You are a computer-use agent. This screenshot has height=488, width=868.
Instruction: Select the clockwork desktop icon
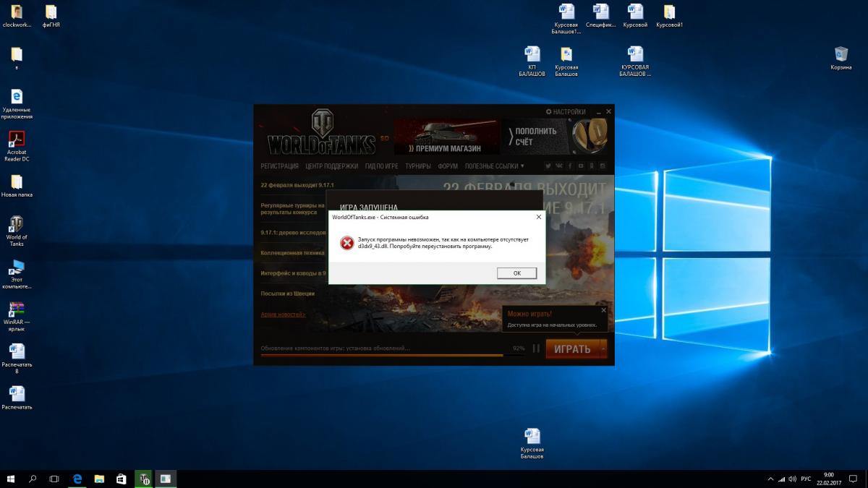[x=17, y=17]
